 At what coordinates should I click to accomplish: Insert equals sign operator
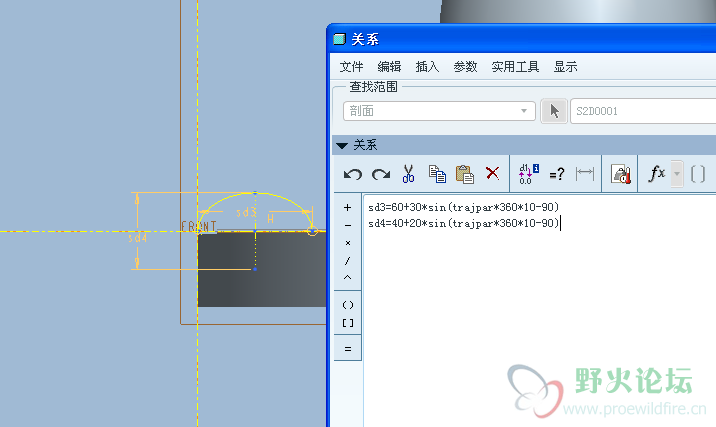coord(347,349)
